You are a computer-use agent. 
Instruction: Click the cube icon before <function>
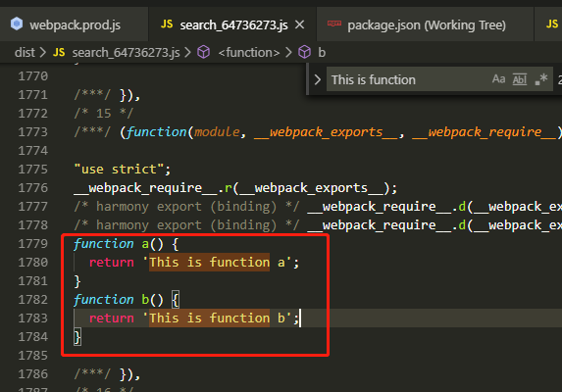pos(204,52)
